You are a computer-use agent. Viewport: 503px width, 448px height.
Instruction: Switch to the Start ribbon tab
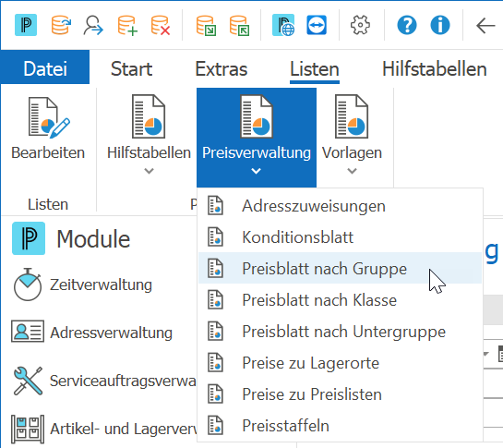point(132,68)
